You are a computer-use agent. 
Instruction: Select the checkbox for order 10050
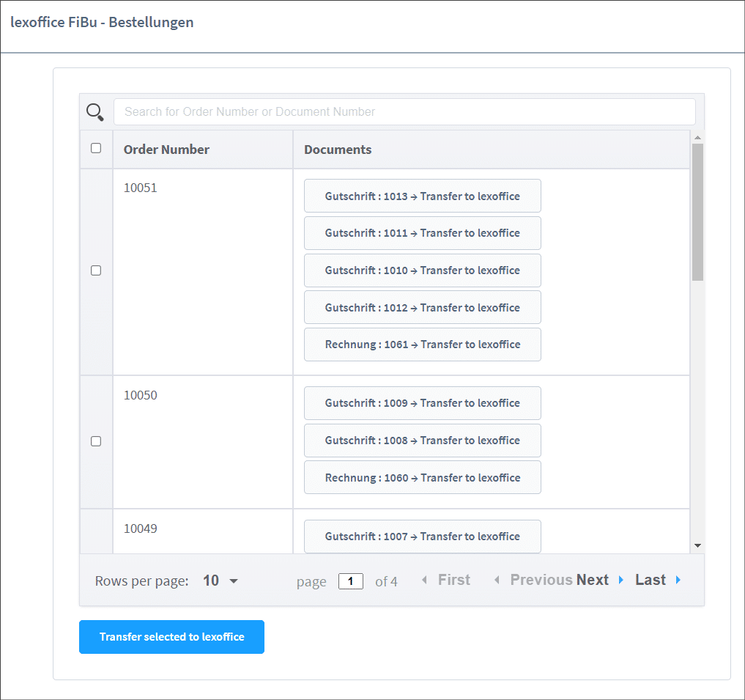click(x=96, y=441)
